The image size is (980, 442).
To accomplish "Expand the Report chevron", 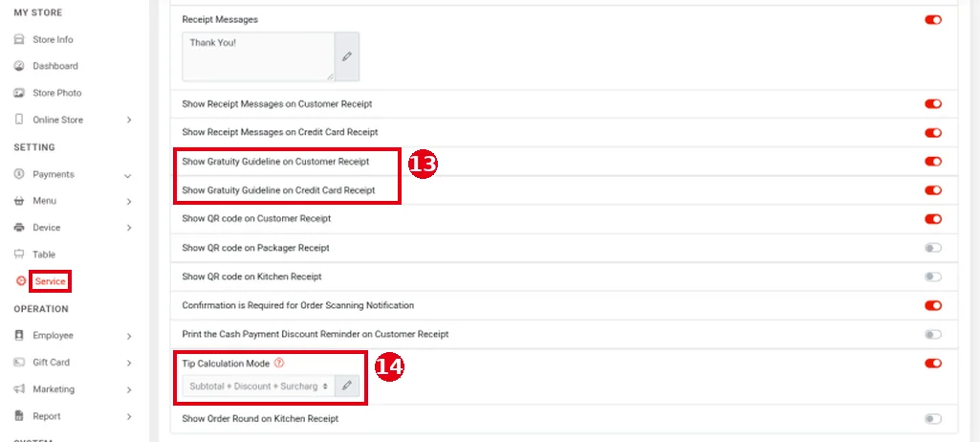I will point(129,416).
